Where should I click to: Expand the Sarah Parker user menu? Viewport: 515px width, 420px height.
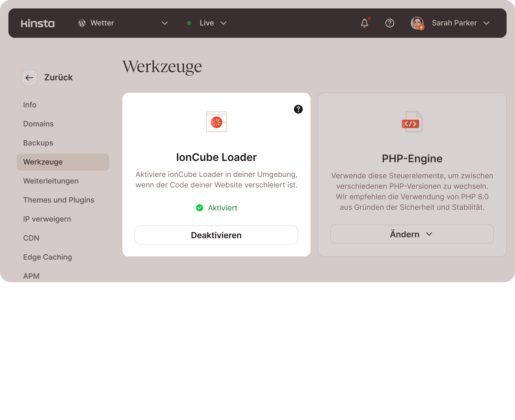(486, 23)
